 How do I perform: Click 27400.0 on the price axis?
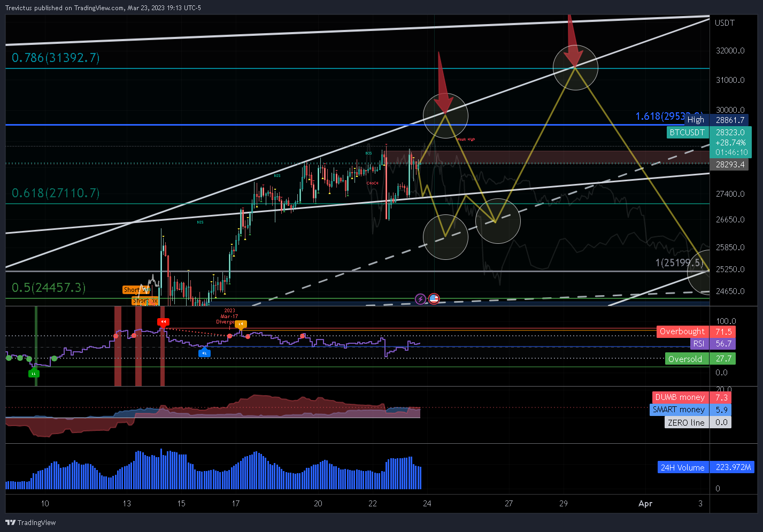click(730, 194)
